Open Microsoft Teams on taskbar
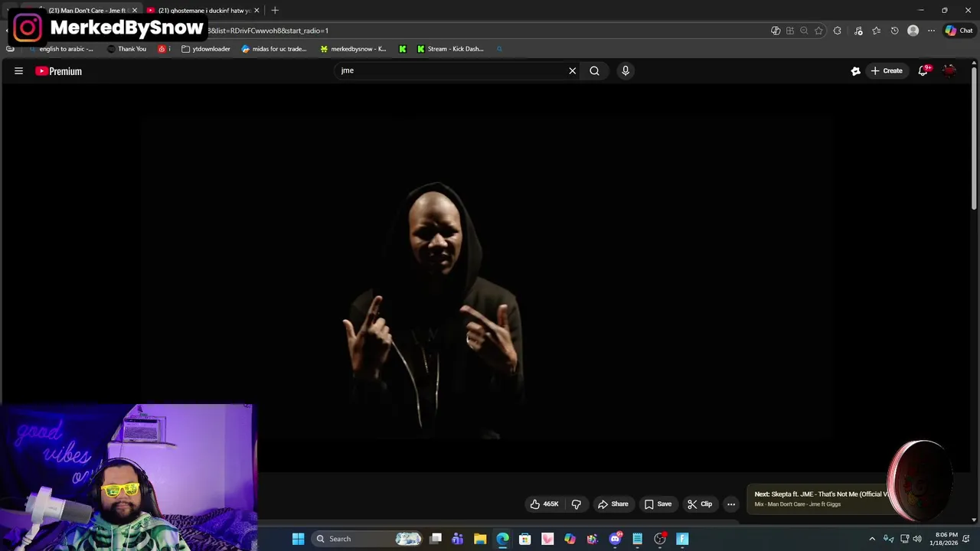 click(458, 539)
